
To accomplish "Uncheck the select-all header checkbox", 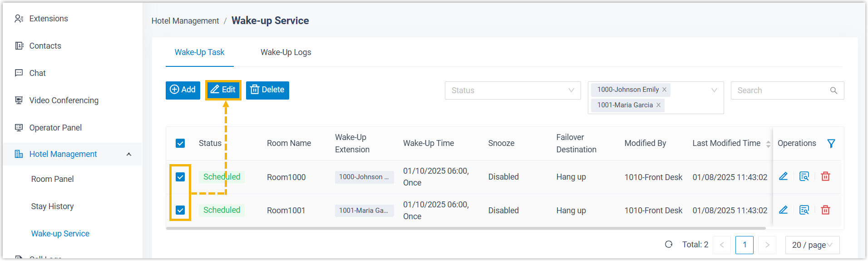I will tap(180, 144).
